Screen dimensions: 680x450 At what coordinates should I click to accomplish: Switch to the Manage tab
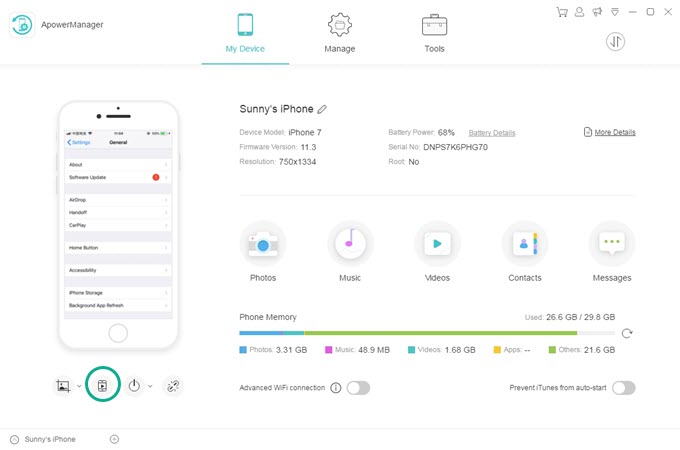[340, 33]
